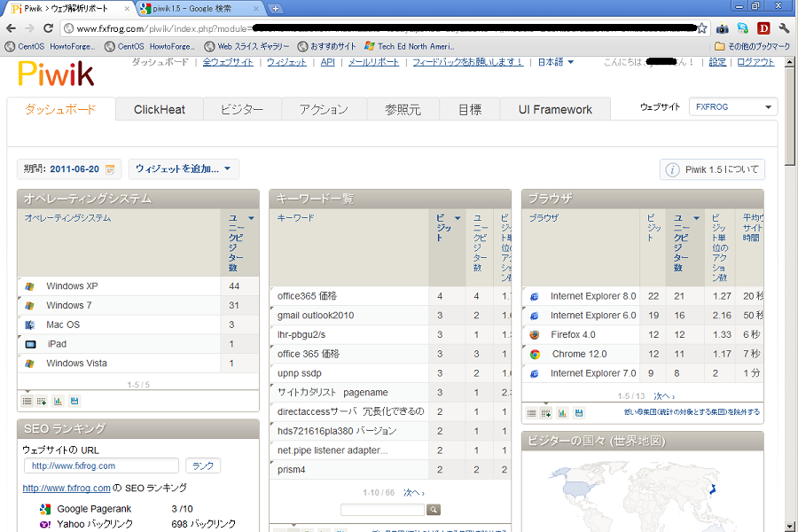This screenshot has height=532, width=798.
Task: Open the 'ウィジェットを追加' dropdown
Action: (x=184, y=168)
